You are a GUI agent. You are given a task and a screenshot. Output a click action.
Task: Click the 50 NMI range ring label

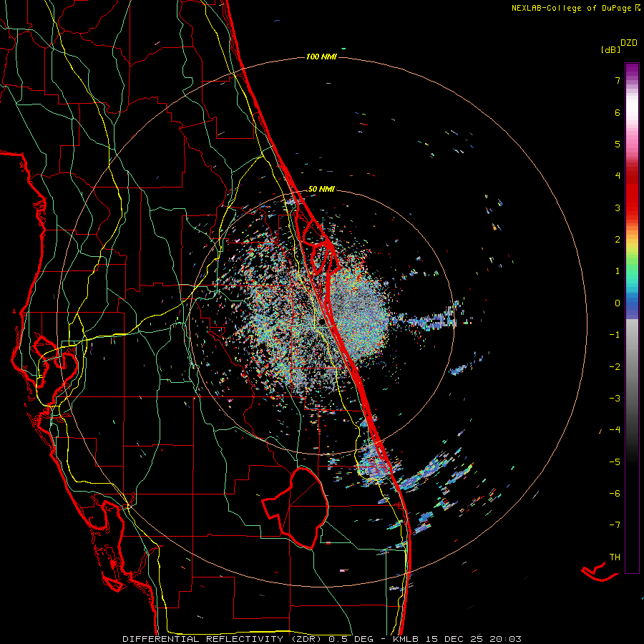tap(321, 189)
